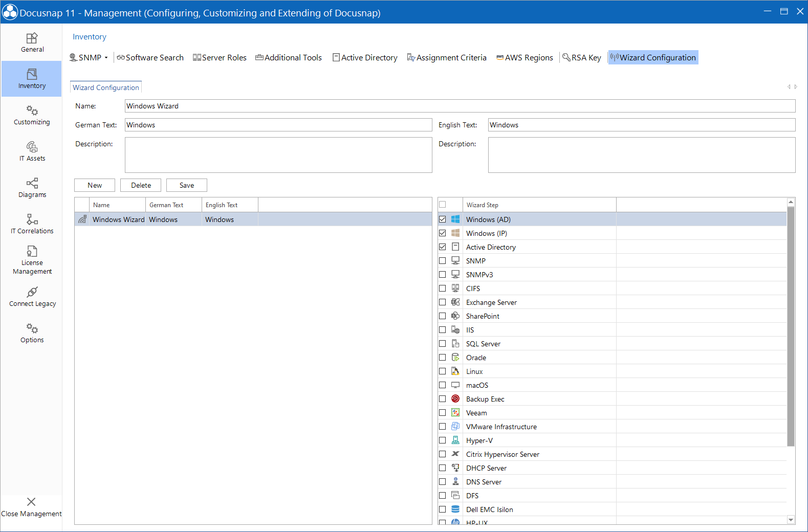Select the DFS wizard step row
This screenshot has width=808, height=532.
[612, 496]
